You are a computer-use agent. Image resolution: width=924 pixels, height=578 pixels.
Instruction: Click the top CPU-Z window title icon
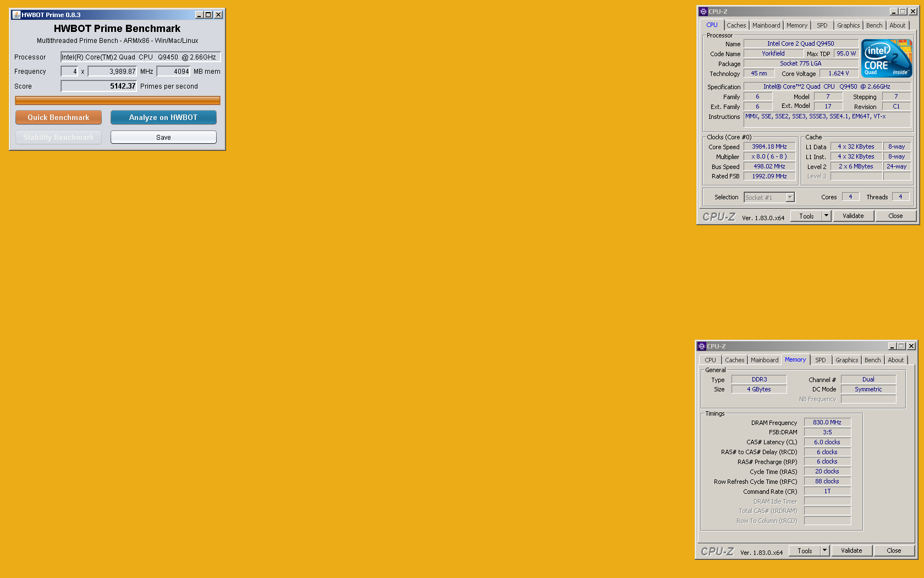click(x=703, y=12)
